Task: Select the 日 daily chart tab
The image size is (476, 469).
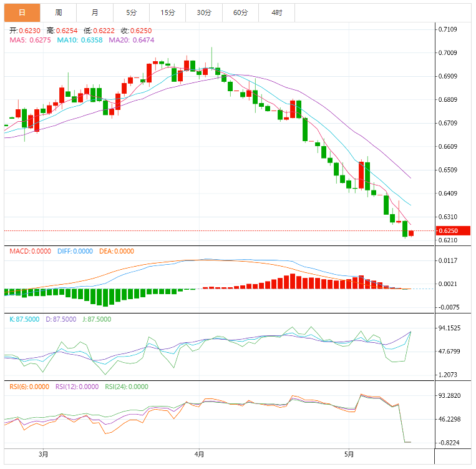Action: [x=22, y=12]
